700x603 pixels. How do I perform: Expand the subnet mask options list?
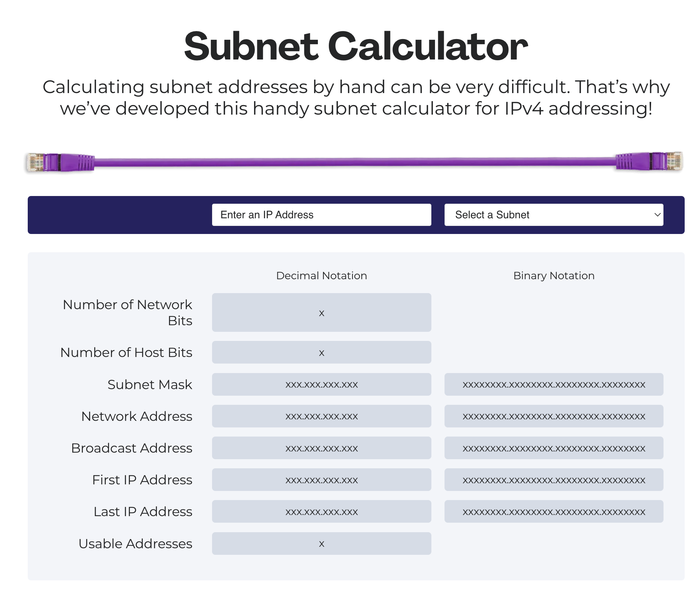[553, 215]
